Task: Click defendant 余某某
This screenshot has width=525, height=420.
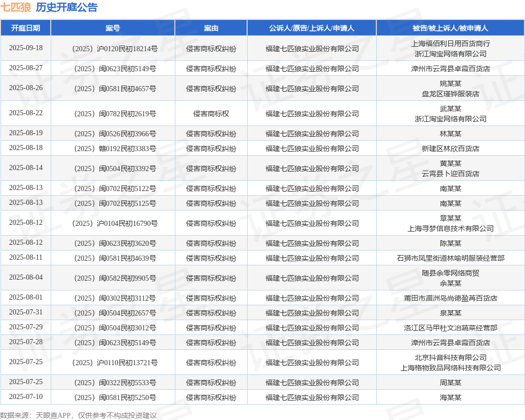Action: [451, 283]
